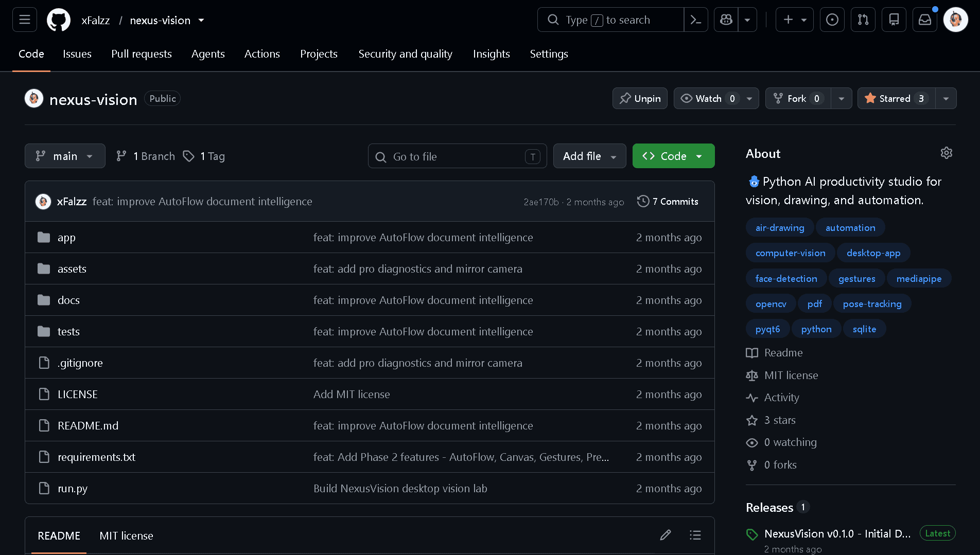
Task: Open the command palette icon
Action: (x=696, y=20)
